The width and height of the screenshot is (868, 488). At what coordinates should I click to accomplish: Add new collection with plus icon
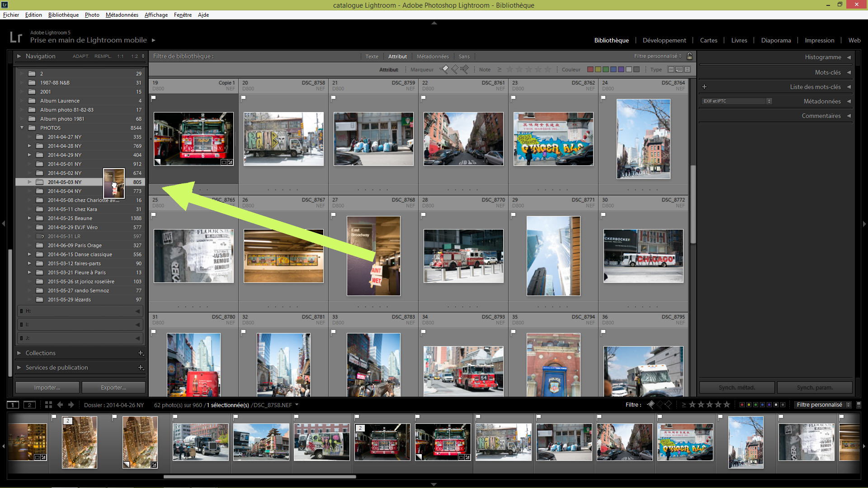[141, 353]
